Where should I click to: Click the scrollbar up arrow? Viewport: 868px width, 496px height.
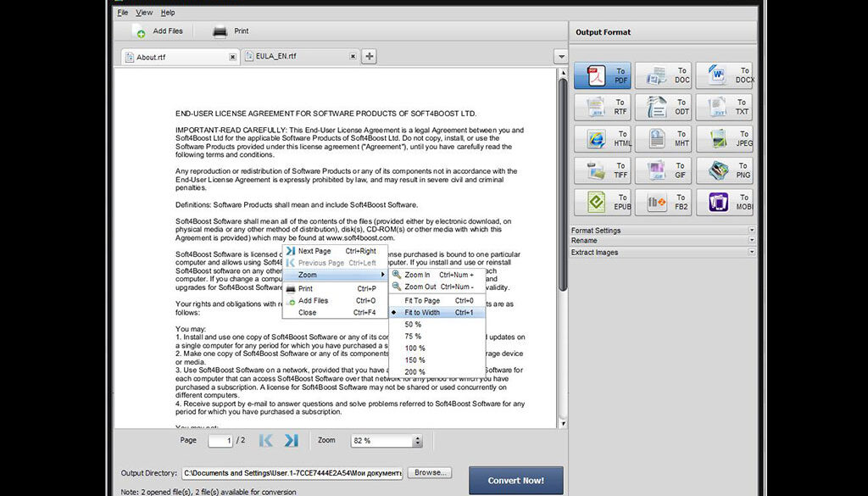tap(563, 73)
